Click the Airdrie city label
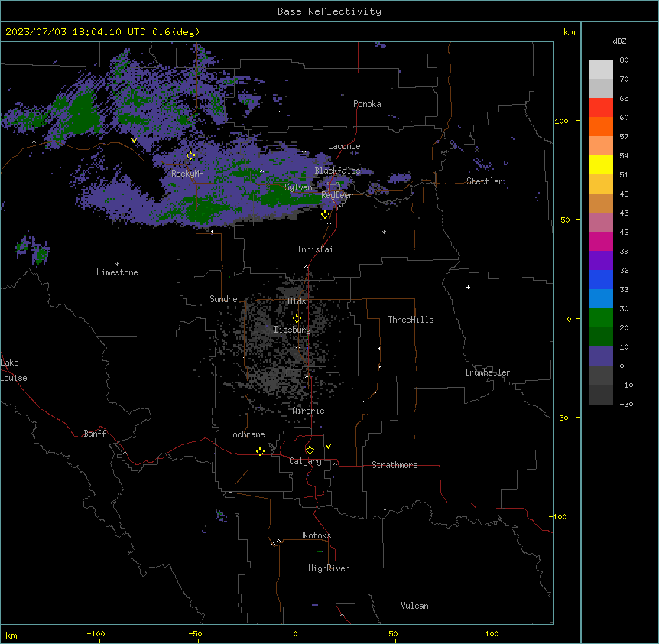The height and width of the screenshot is (644, 659). [308, 411]
